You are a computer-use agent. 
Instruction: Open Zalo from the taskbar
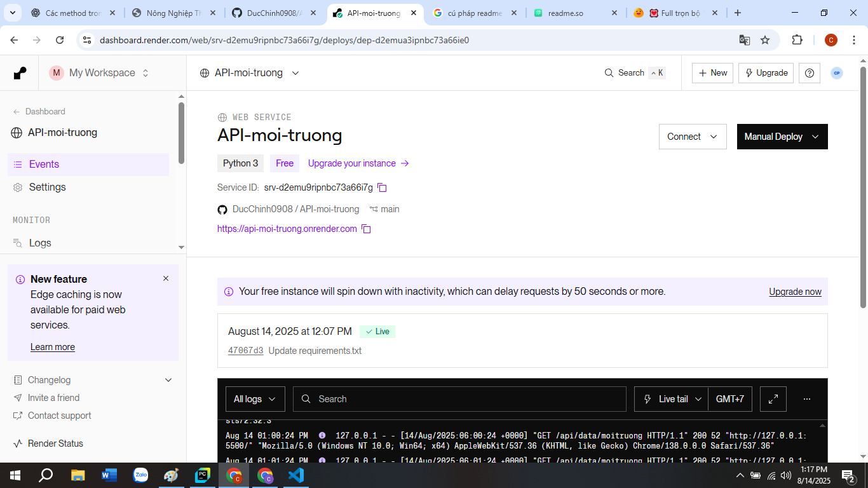[x=140, y=475]
